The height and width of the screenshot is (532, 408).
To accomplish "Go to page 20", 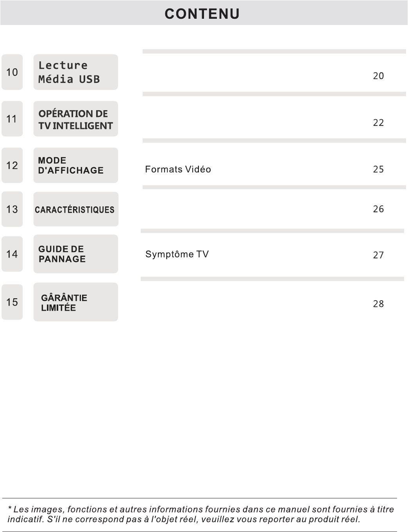I will (378, 76).
